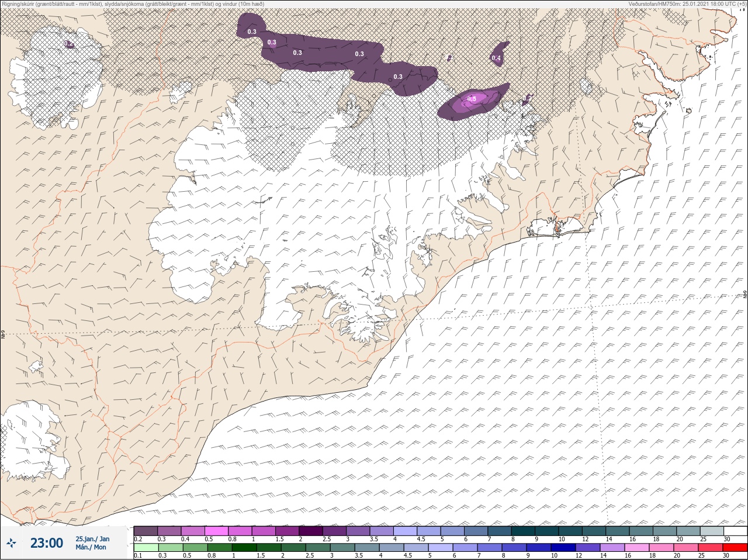Select lower legend swatch between 8 and 9
Screen dimensions: 748x560
[x=514, y=548]
